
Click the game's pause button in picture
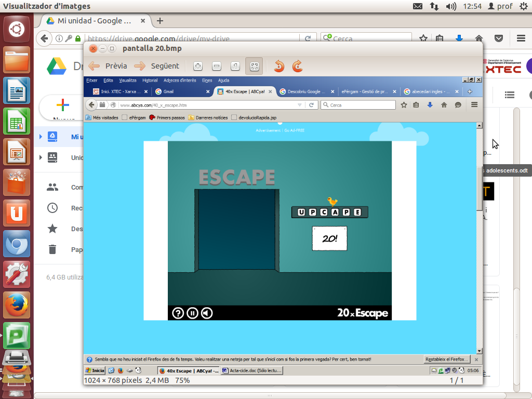coord(192,313)
